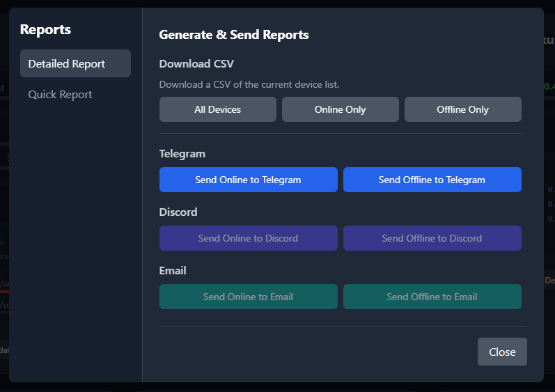Send Online report to Discord
The height and width of the screenshot is (392, 555).
(x=248, y=238)
